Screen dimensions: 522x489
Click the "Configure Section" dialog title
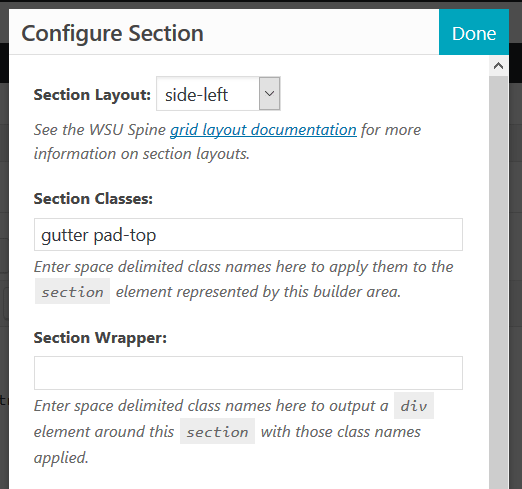112,33
